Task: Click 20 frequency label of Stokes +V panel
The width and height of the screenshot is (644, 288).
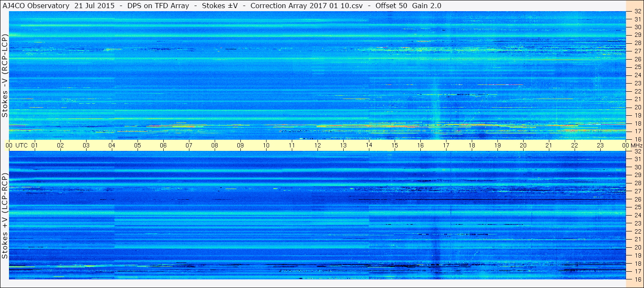Action: (x=638, y=247)
